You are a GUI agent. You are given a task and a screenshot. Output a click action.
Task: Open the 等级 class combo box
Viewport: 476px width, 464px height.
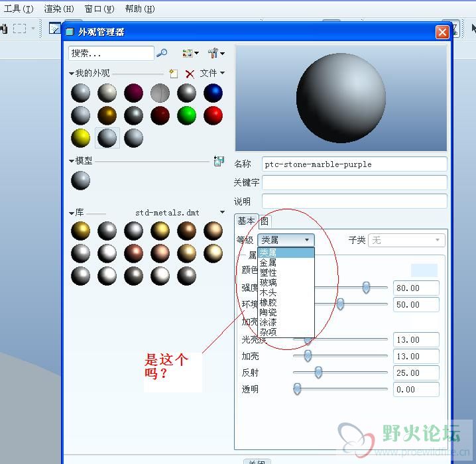[x=286, y=240]
